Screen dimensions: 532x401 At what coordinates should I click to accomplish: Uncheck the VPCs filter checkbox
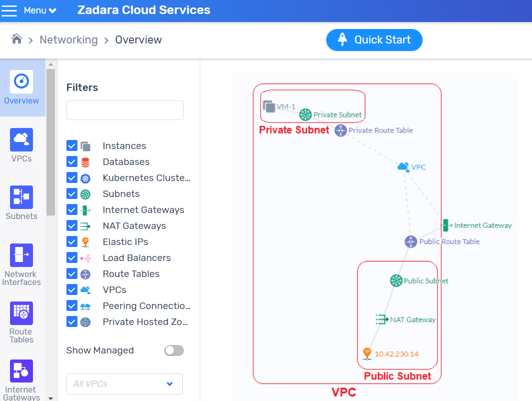[72, 289]
